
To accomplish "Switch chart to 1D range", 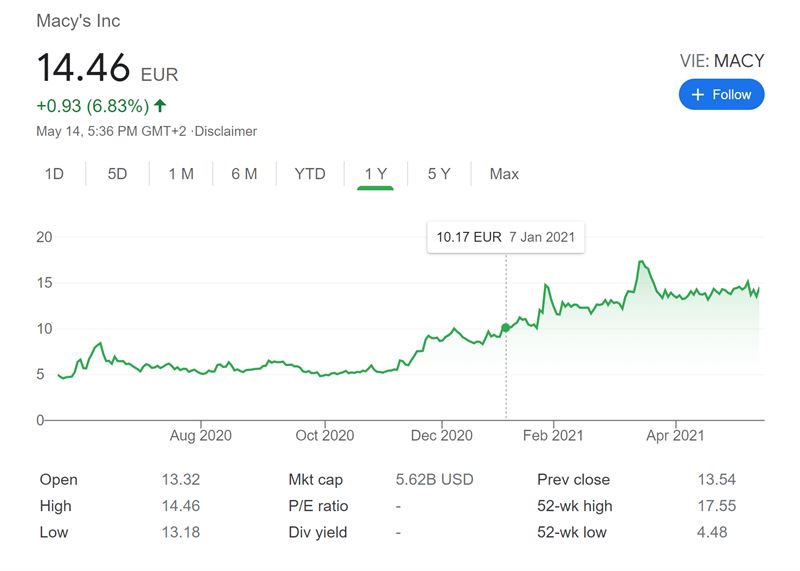I will [x=54, y=174].
